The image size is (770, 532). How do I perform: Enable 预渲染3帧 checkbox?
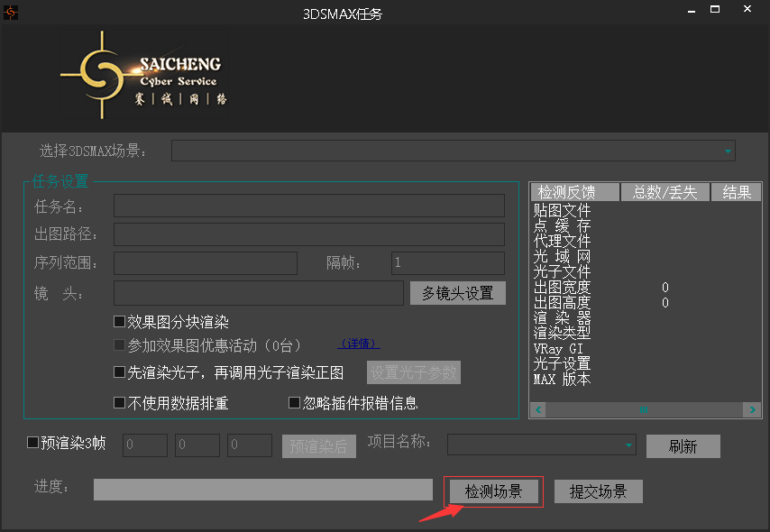32,443
